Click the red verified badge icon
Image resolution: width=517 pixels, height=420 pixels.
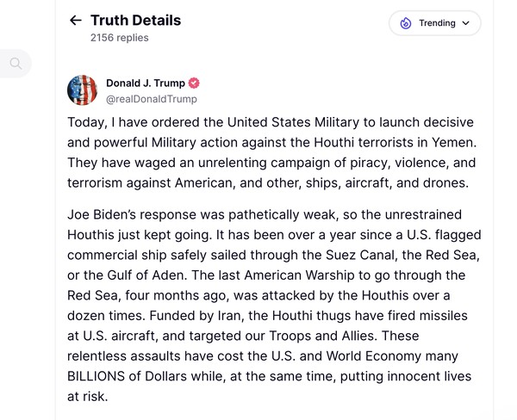click(195, 83)
